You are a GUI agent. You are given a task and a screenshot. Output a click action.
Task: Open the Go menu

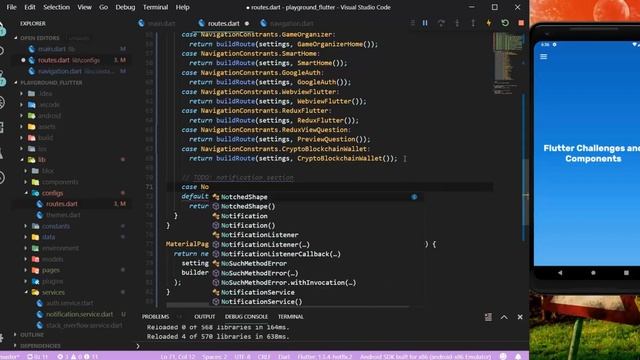pyautogui.click(x=104, y=7)
